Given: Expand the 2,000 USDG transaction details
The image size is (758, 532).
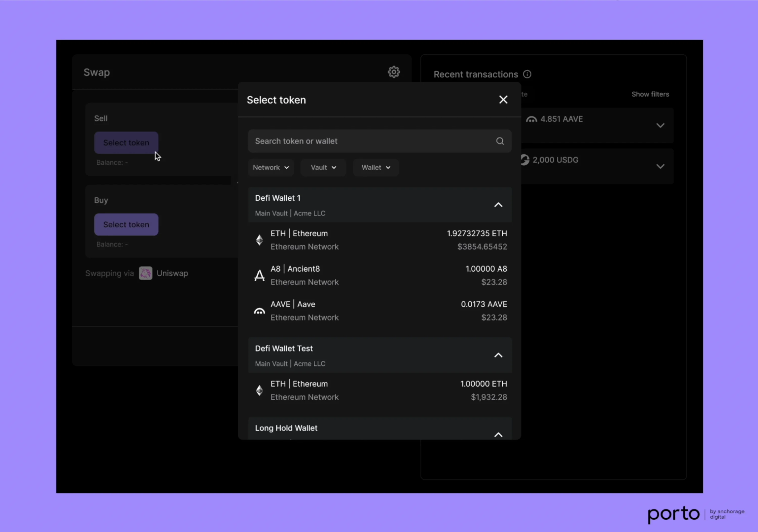Looking at the screenshot, I should [x=660, y=166].
